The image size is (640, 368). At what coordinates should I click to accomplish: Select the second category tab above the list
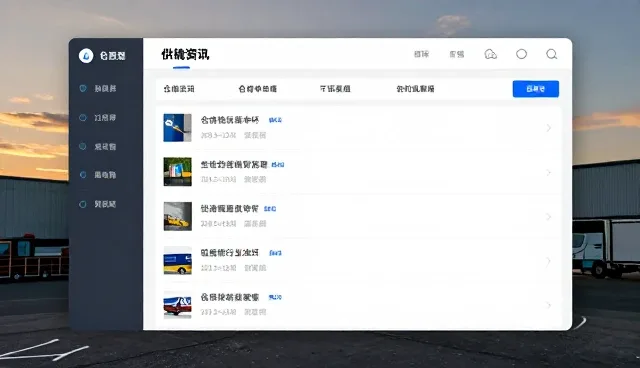pyautogui.click(x=258, y=89)
